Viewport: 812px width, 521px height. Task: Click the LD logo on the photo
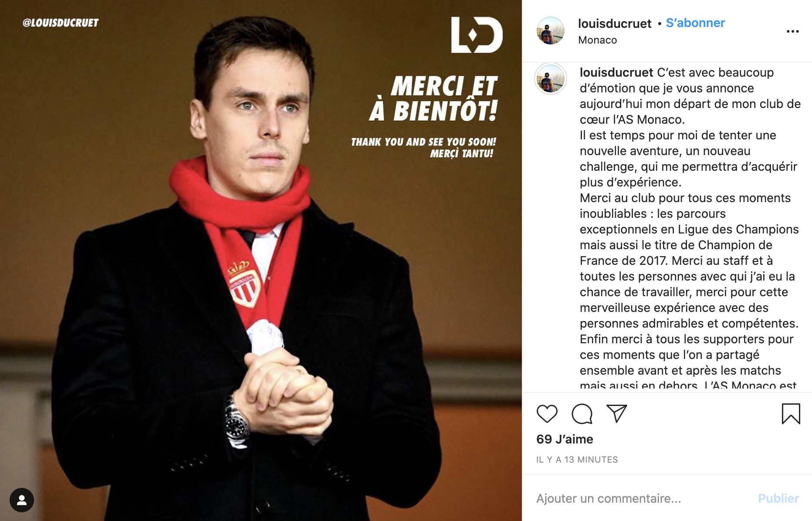click(477, 35)
